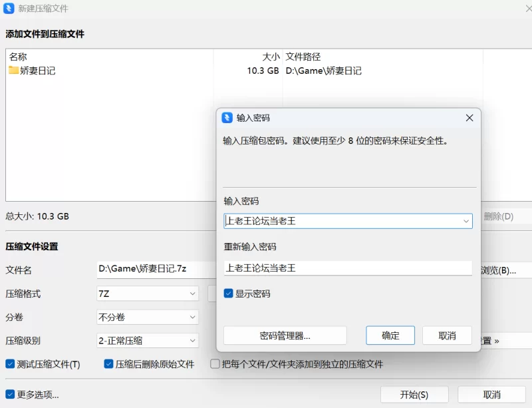Open the 分卷 不分卷 dropdown
Image resolution: width=532 pixels, height=408 pixels.
pyautogui.click(x=148, y=317)
